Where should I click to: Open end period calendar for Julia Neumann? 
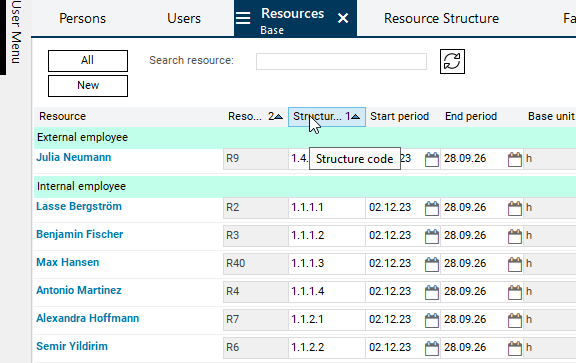[x=515, y=159]
